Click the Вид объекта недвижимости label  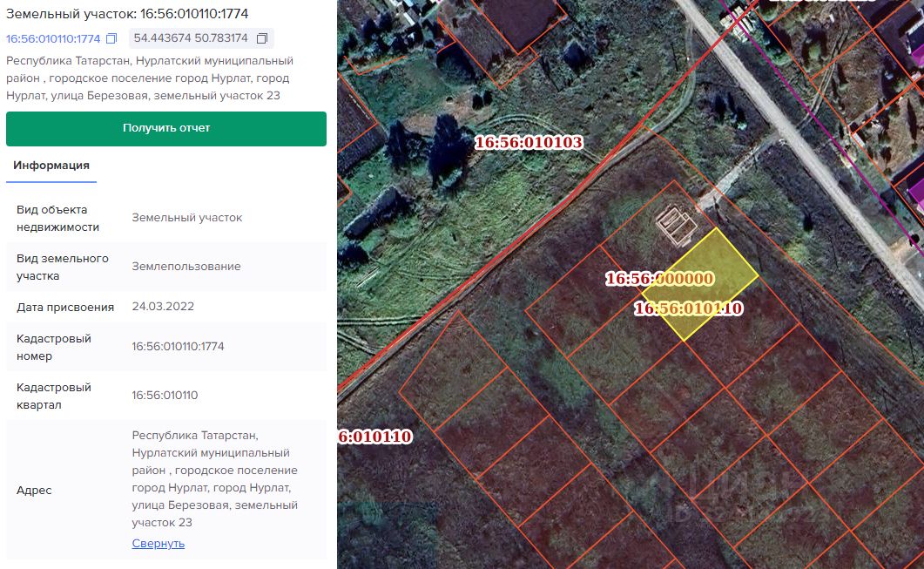pyautogui.click(x=57, y=218)
